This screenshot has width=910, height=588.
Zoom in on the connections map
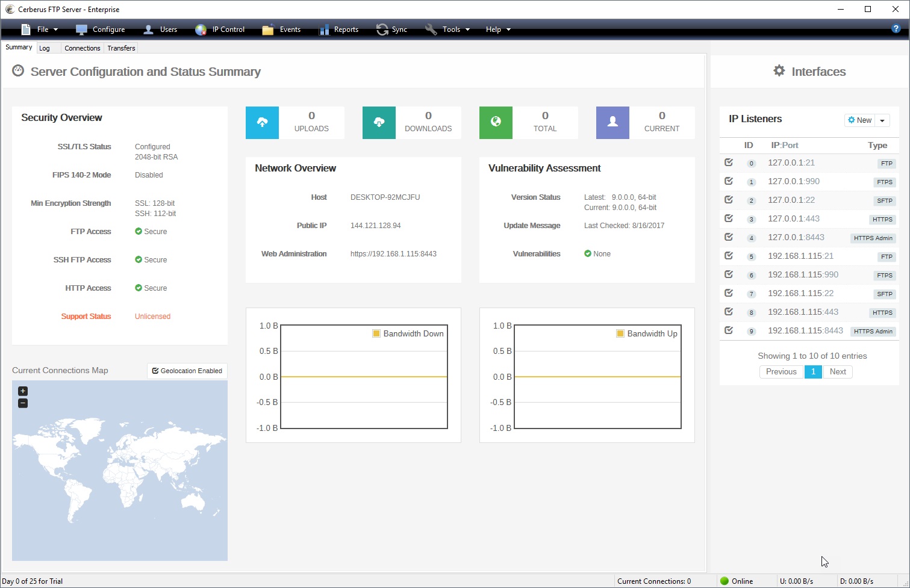(23, 391)
